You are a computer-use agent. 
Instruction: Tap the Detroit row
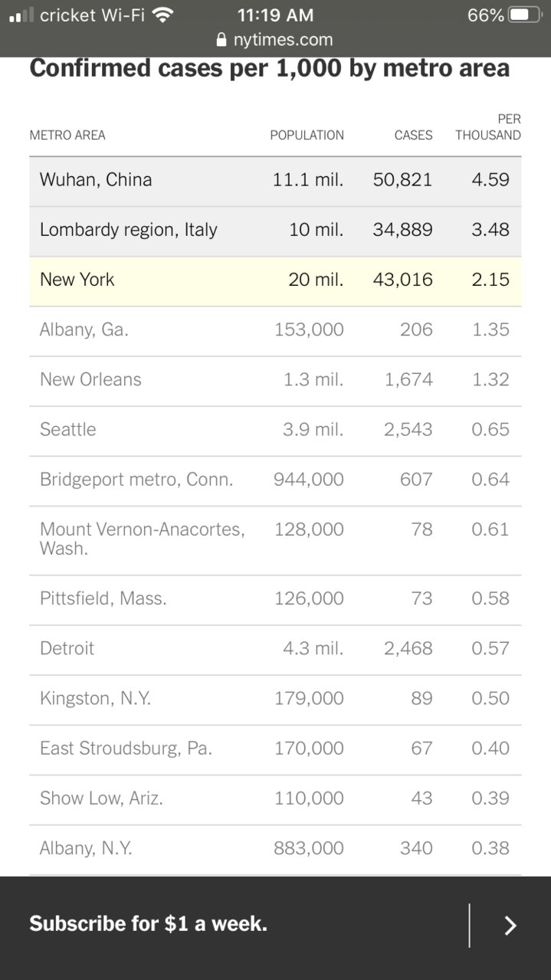pyautogui.click(x=275, y=649)
